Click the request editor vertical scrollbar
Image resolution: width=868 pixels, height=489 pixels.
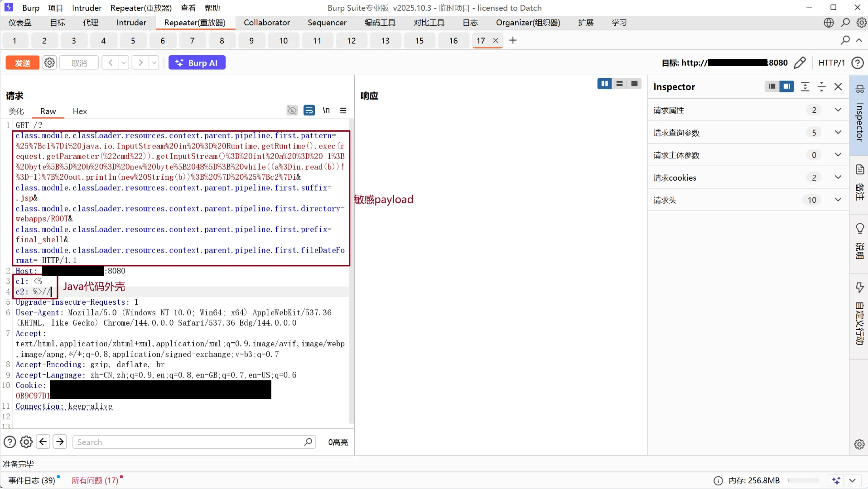(351, 272)
